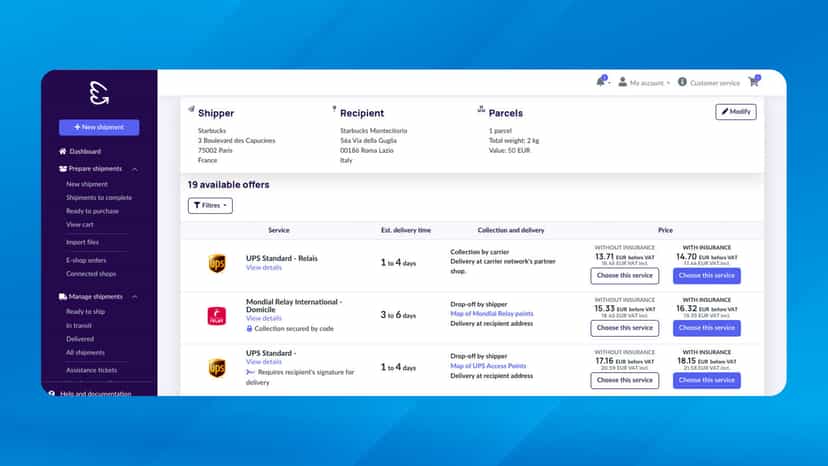The height and width of the screenshot is (466, 828).
Task: Click the My account user icon
Action: click(623, 82)
